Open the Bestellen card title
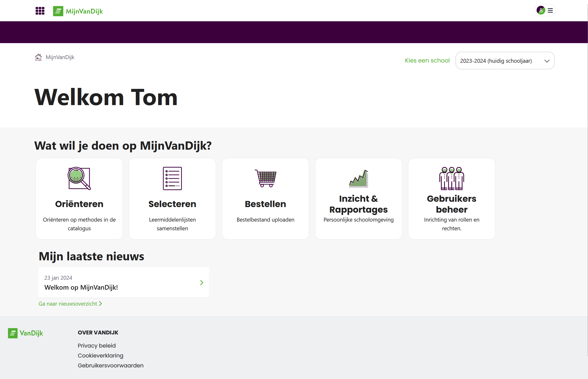Screen dimensions: 588x379 [x=265, y=204]
